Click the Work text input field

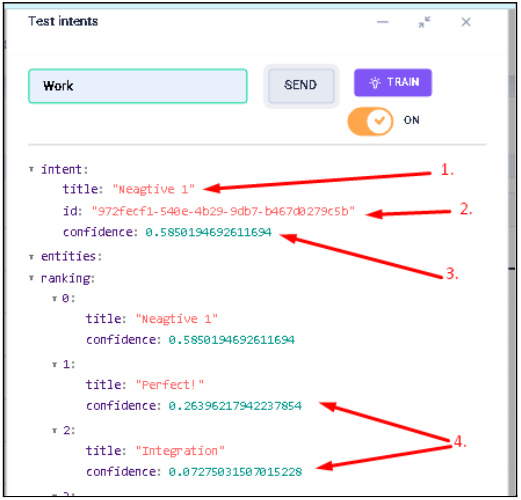click(x=138, y=86)
